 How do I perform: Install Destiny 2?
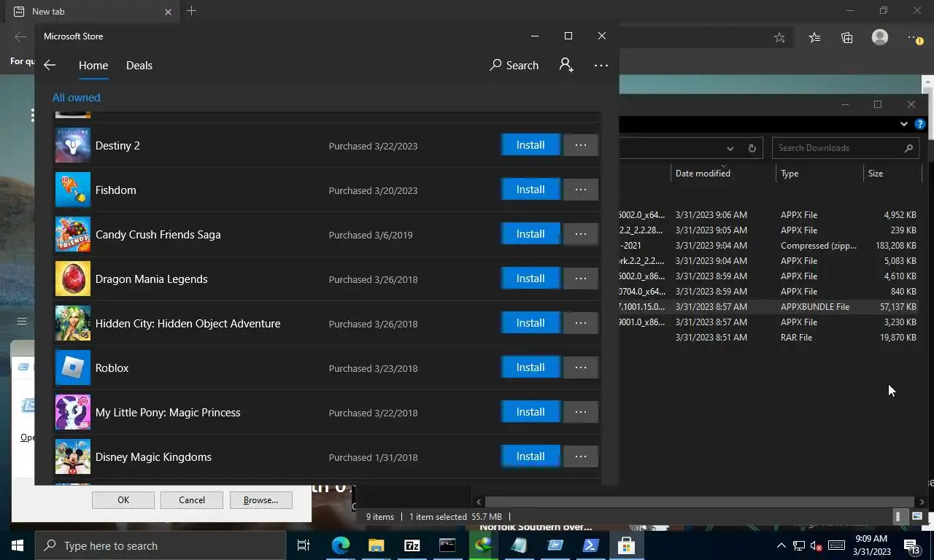(x=530, y=145)
